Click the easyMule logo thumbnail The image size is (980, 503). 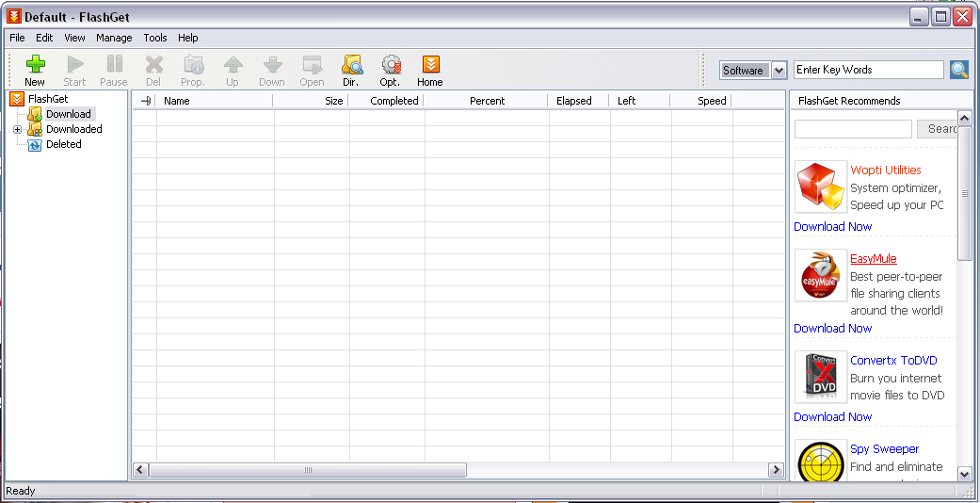pos(821,275)
